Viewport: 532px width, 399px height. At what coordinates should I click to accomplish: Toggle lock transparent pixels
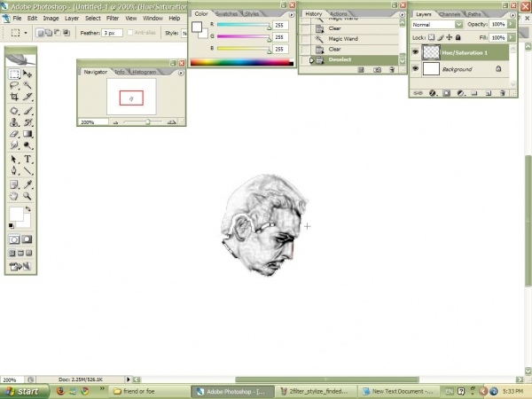point(431,37)
